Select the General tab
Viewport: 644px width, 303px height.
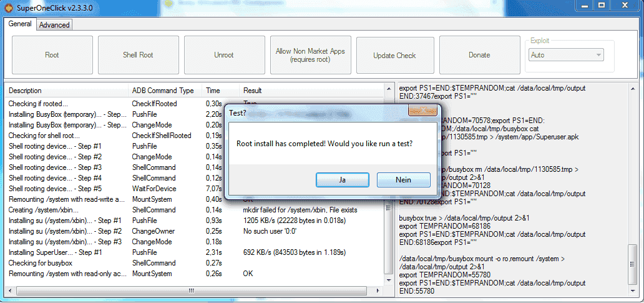20,24
